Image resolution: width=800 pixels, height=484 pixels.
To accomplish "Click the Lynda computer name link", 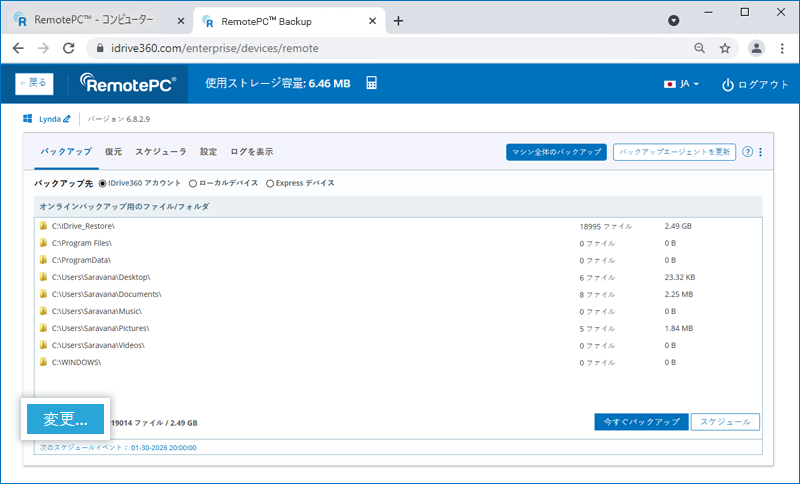I will (x=50, y=119).
